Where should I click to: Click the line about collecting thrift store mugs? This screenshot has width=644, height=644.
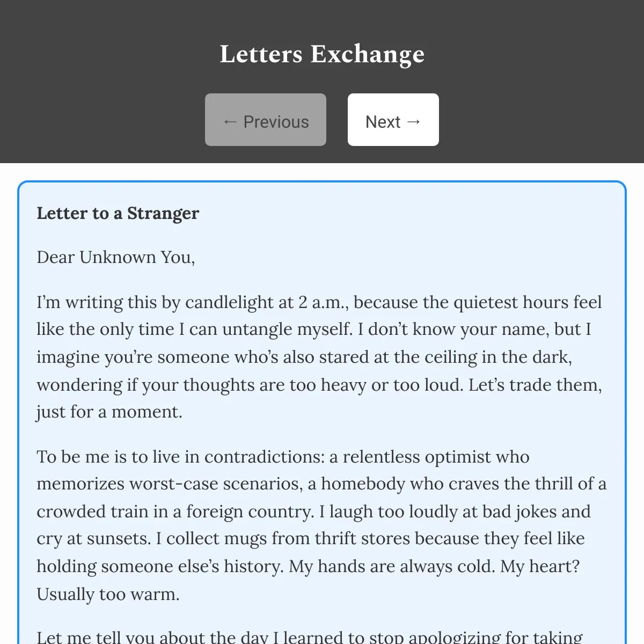click(x=311, y=538)
